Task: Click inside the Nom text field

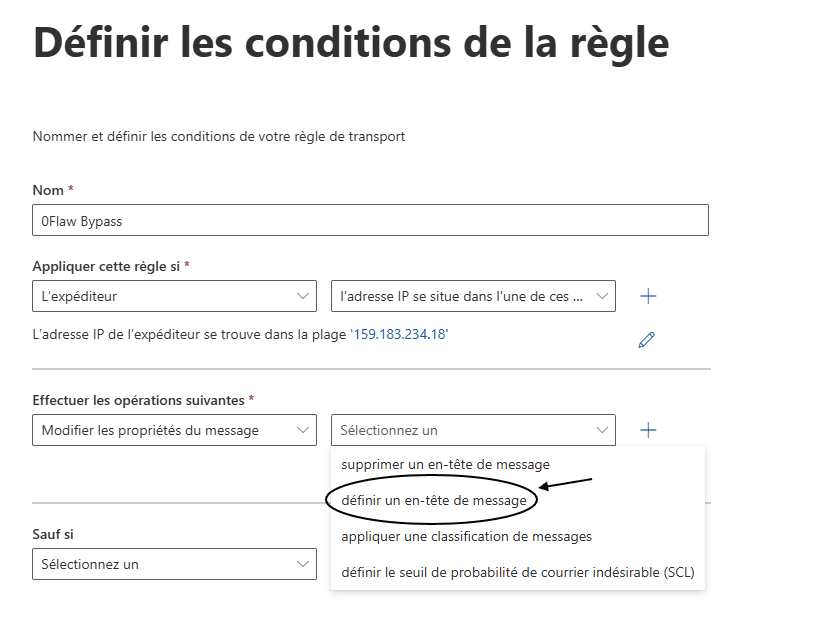Action: point(370,220)
